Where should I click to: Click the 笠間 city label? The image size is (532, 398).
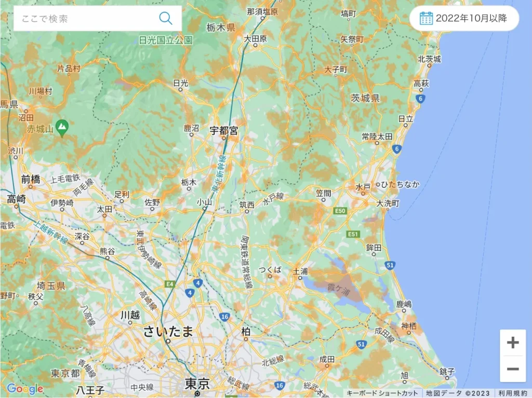coord(323,193)
